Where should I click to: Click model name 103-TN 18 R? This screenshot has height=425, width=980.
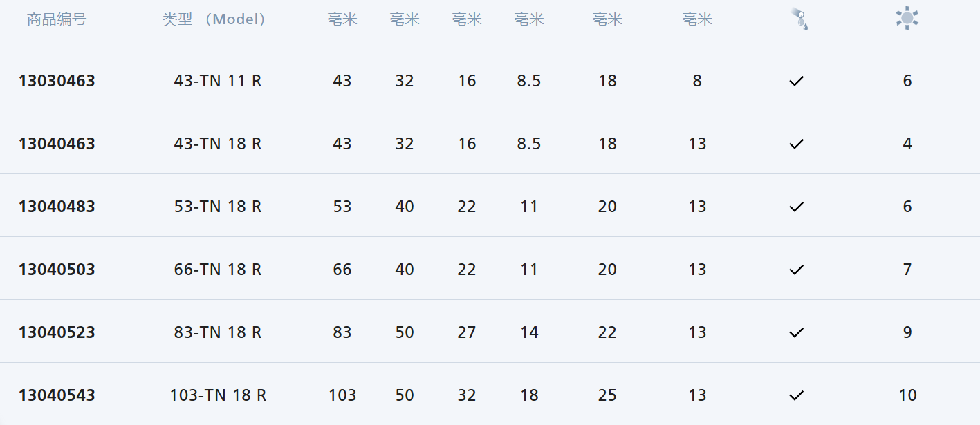(x=218, y=396)
